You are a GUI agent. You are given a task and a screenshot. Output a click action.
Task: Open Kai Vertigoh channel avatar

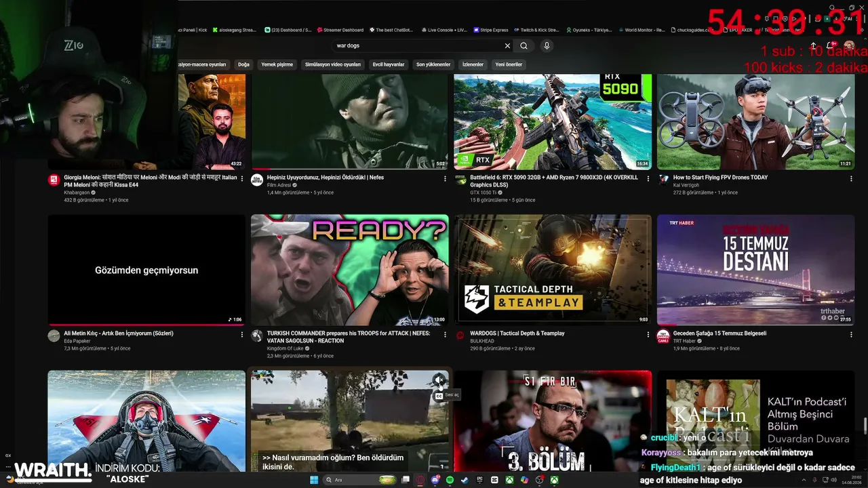[664, 180]
